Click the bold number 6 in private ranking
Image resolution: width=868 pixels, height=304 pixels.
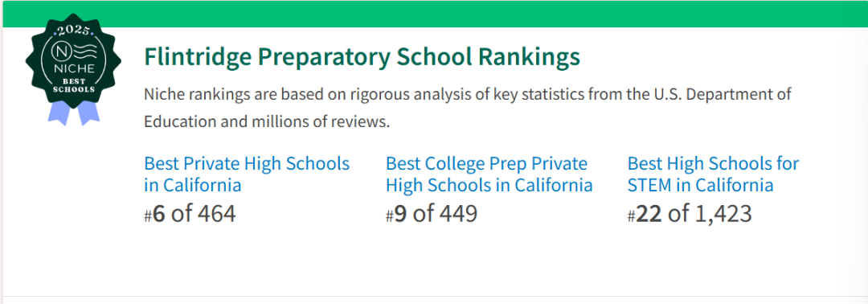tap(159, 214)
